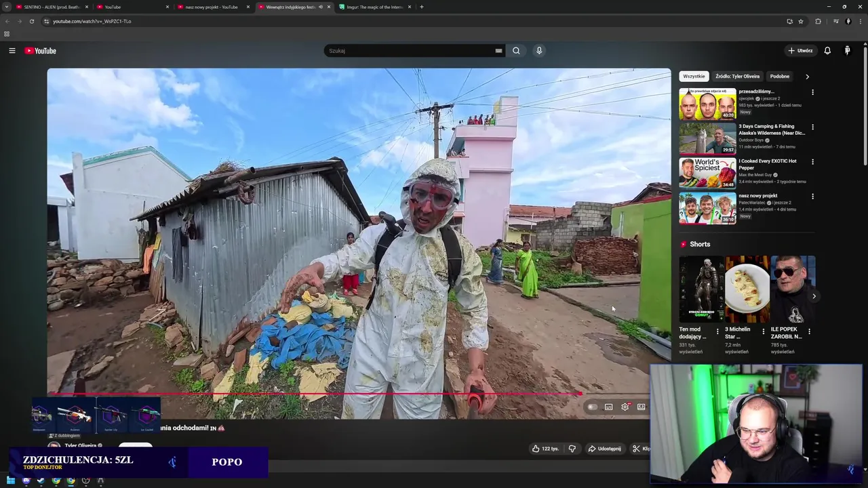This screenshot has height=488, width=868.
Task: Open the Chrome profile avatar
Action: (848, 21)
